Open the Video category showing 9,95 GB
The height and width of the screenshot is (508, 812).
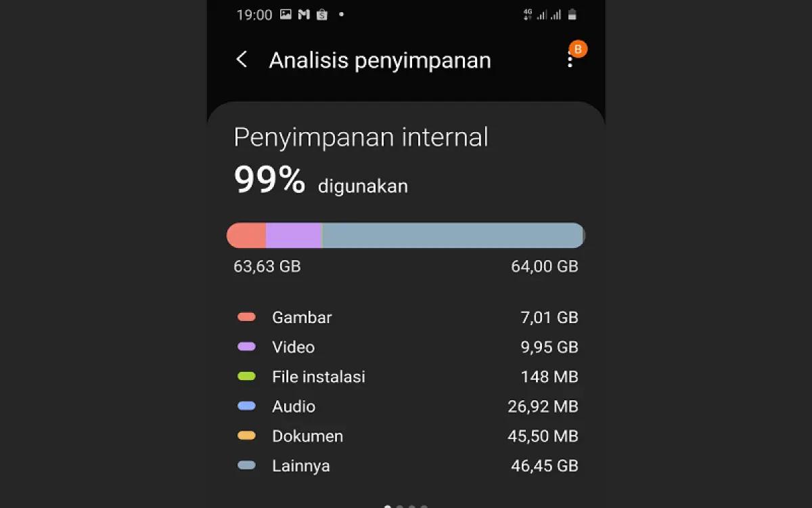click(406, 347)
